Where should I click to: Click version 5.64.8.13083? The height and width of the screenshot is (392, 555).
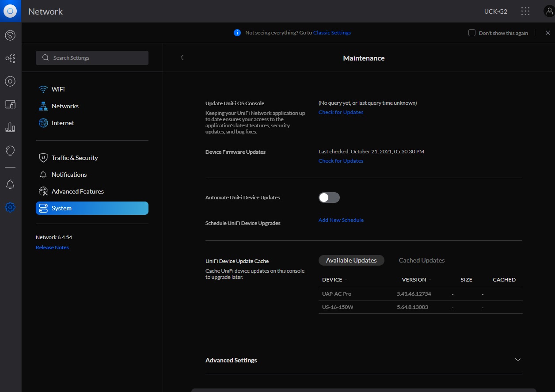[x=412, y=307]
